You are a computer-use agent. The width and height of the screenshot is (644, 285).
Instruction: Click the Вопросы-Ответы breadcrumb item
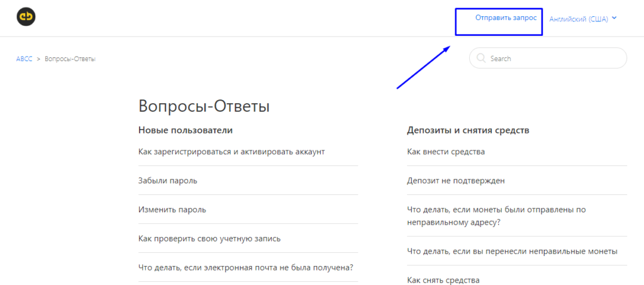70,59
